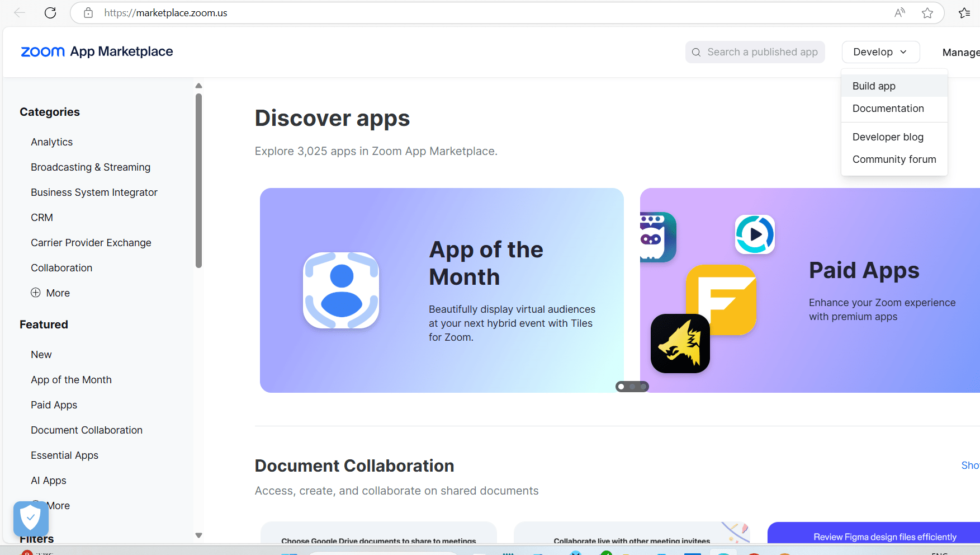
Task: Click the search magnifier icon
Action: click(696, 52)
